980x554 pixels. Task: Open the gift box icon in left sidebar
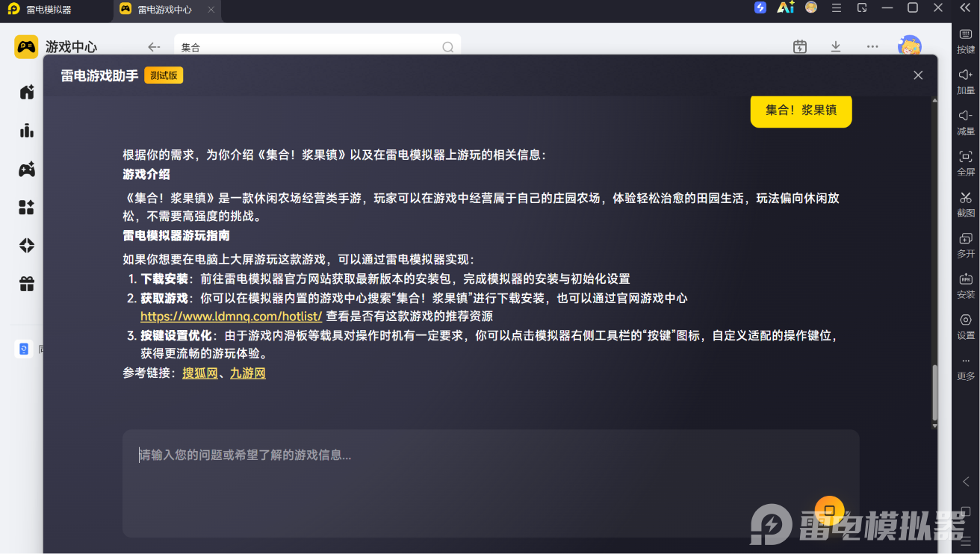[27, 284]
